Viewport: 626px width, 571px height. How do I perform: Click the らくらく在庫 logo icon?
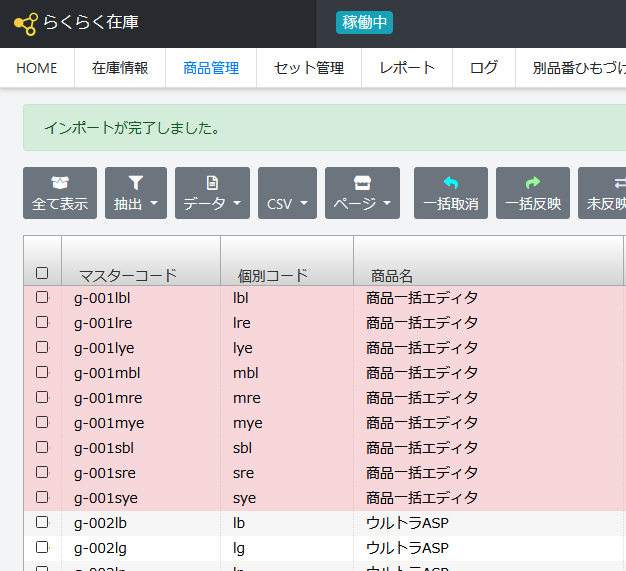coord(26,24)
